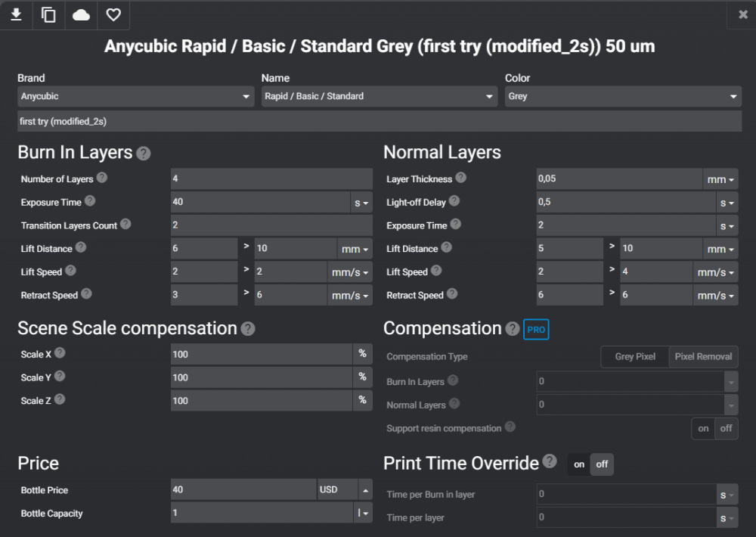Click the Bottle Price input field
Screen dimensions: 756x537
243,489
